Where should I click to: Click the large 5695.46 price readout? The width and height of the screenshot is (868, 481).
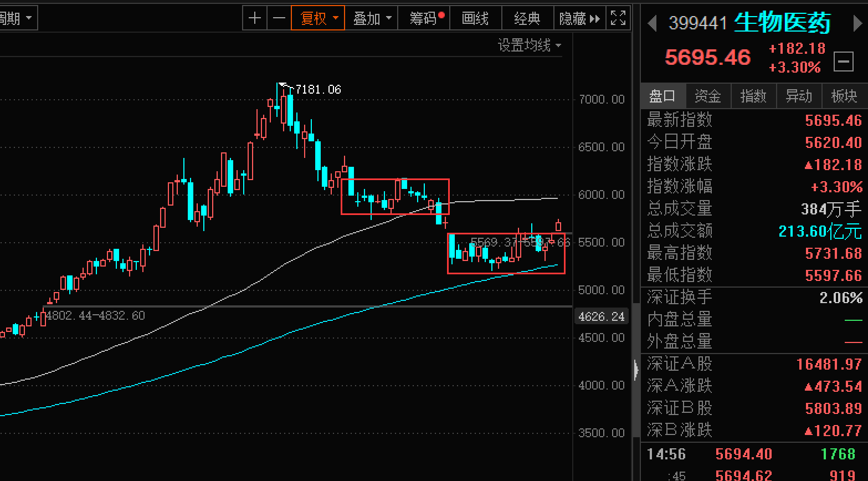point(708,58)
